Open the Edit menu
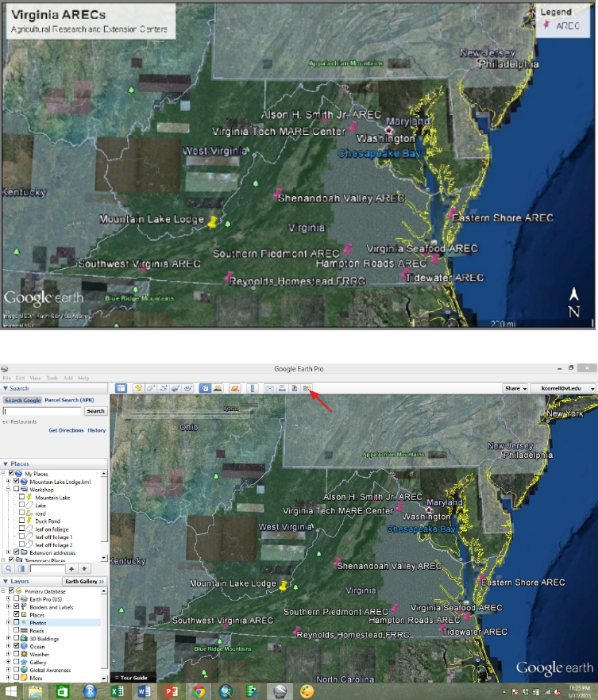Image resolution: width=598 pixels, height=700 pixels. coord(21,378)
